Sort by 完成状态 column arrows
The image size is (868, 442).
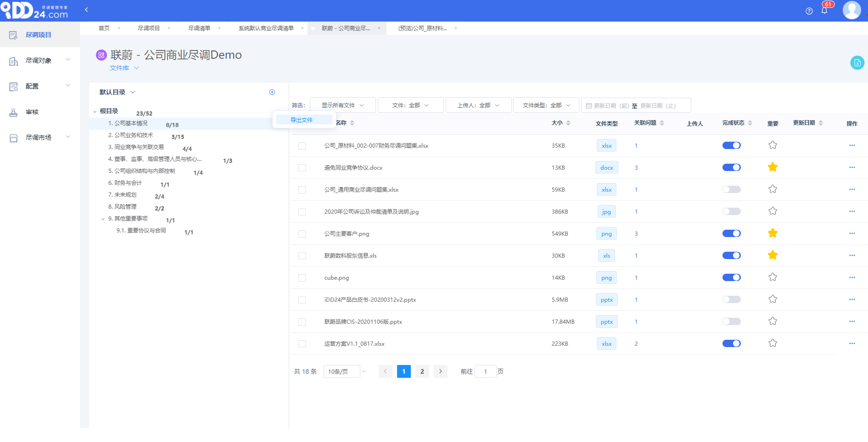pyautogui.click(x=750, y=123)
